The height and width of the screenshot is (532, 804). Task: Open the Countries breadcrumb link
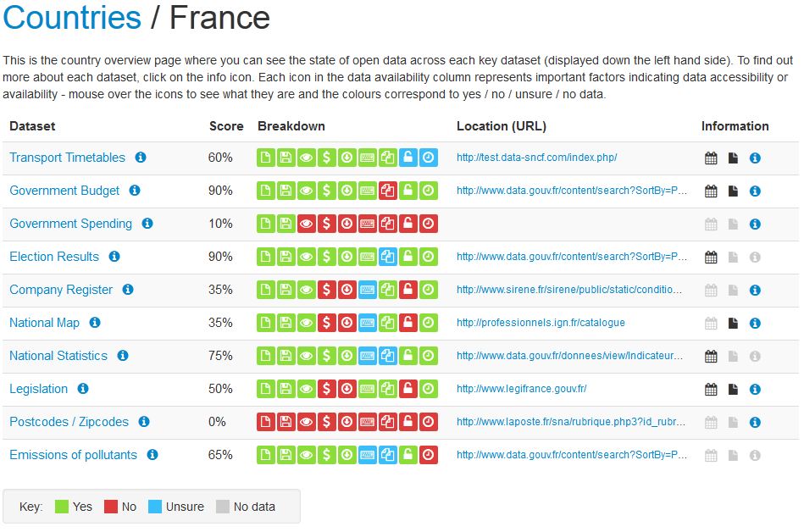point(72,18)
